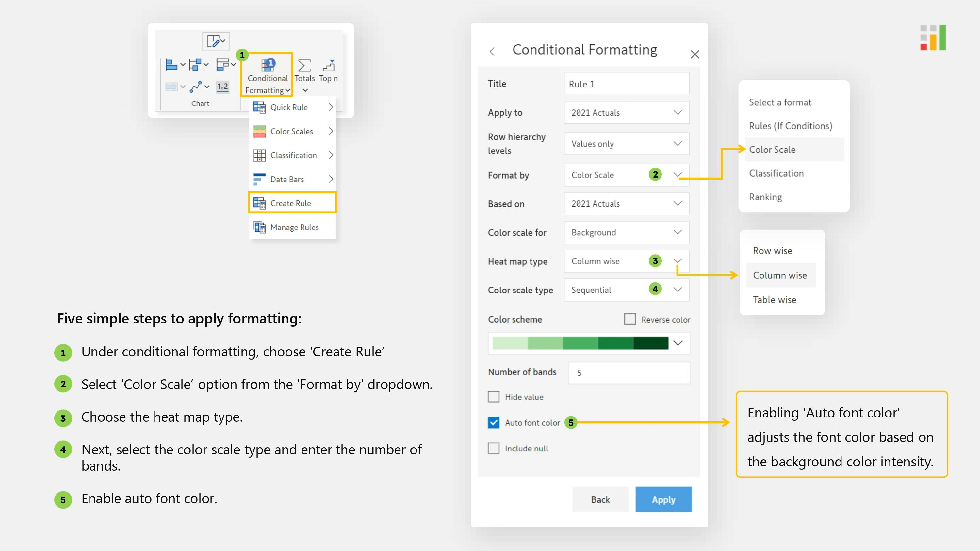Click the Totals sigma icon
The width and height of the screenshot is (980, 551).
(304, 66)
